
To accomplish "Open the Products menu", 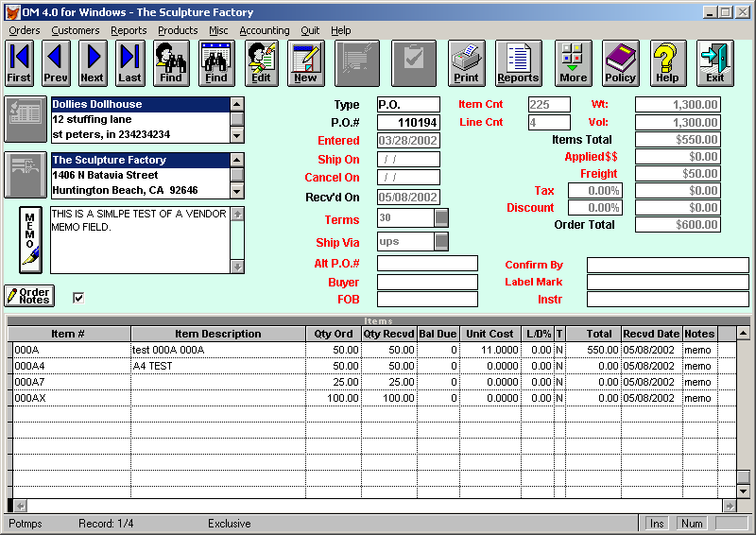I will click(x=178, y=30).
